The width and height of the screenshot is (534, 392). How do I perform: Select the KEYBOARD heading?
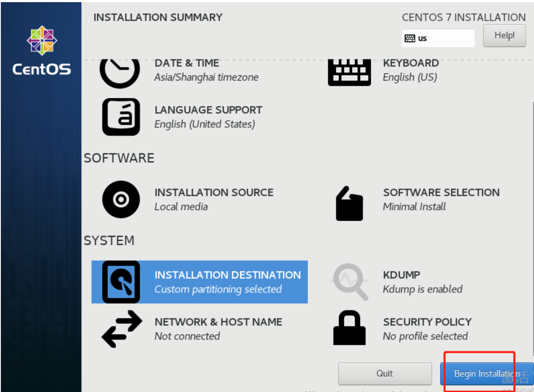(x=411, y=63)
